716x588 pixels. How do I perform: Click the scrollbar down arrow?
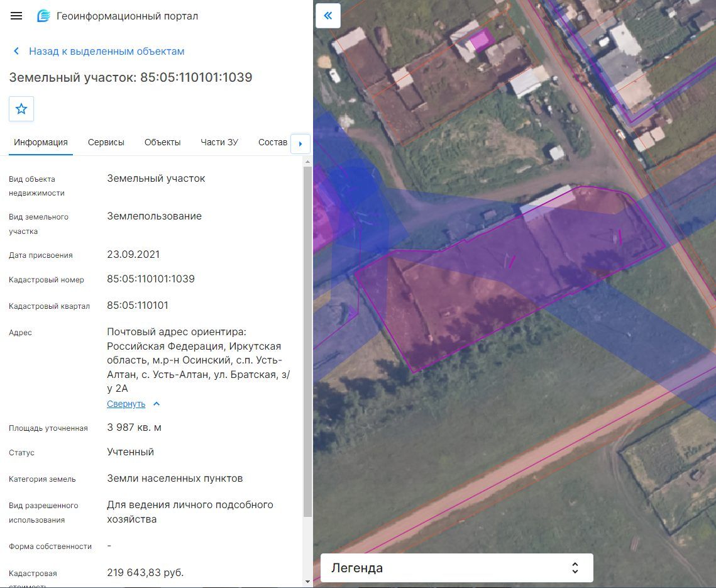pyautogui.click(x=307, y=582)
